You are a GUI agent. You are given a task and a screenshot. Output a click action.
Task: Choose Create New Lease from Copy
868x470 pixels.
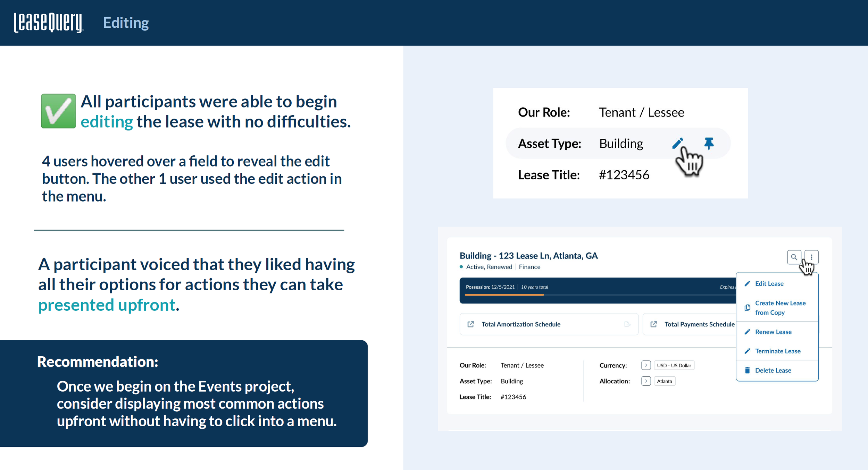point(780,308)
